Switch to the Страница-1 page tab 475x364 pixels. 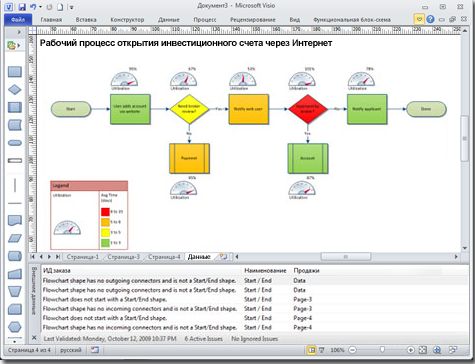pos(83,257)
